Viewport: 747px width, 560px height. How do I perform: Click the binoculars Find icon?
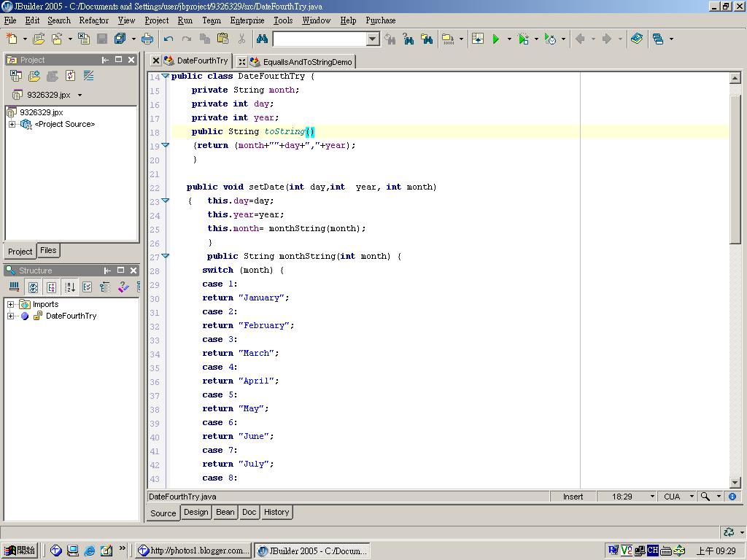(262, 39)
